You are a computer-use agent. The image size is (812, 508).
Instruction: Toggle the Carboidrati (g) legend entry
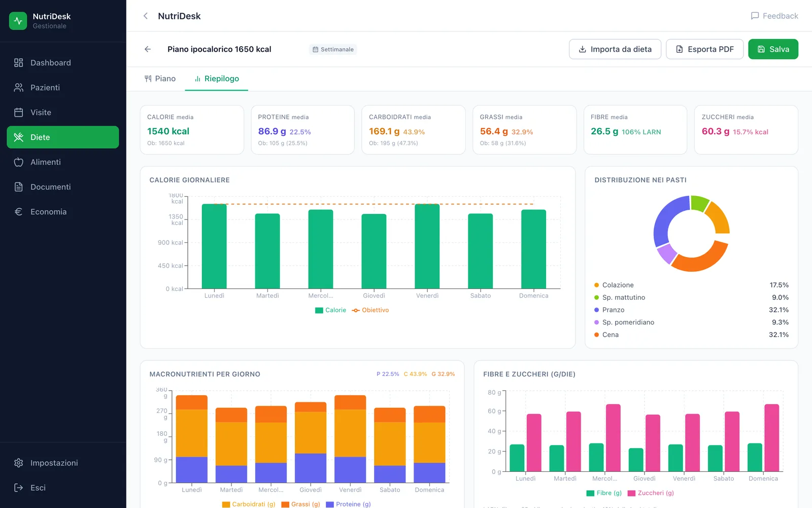[249, 504]
